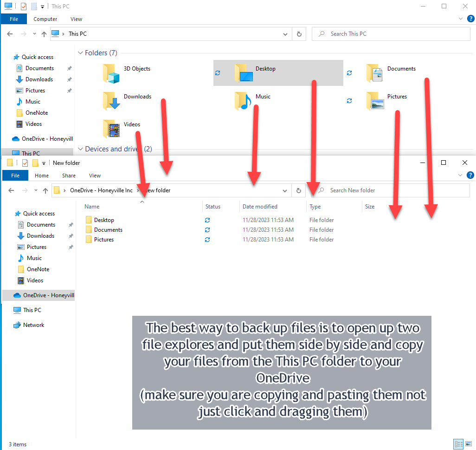Select Network in the lower window sidebar

29,325
